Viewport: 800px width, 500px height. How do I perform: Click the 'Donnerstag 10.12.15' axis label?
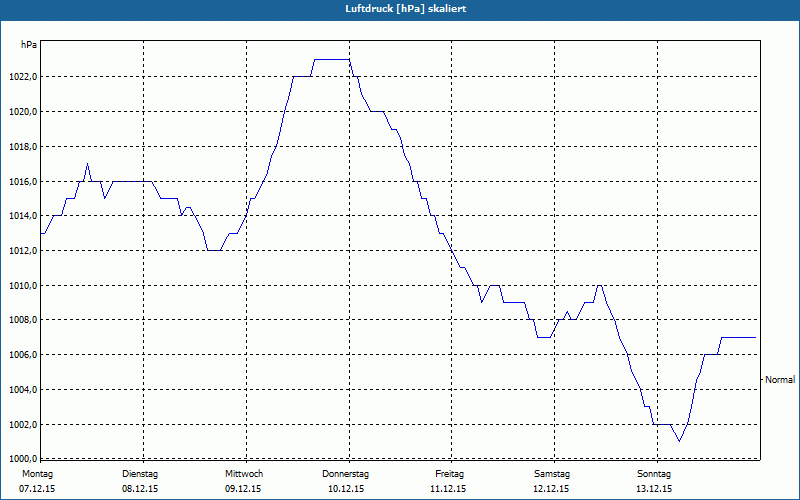(345, 481)
